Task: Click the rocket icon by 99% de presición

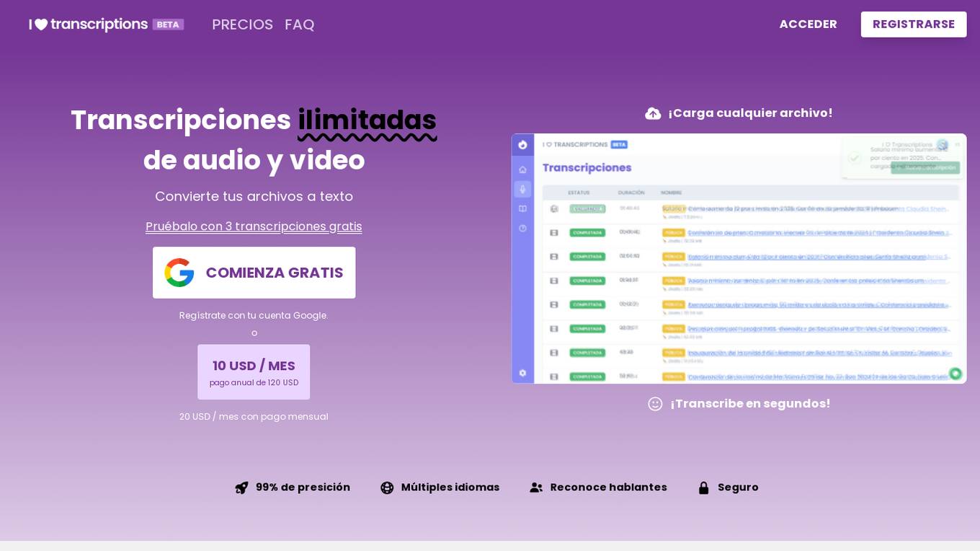Action: point(241,488)
